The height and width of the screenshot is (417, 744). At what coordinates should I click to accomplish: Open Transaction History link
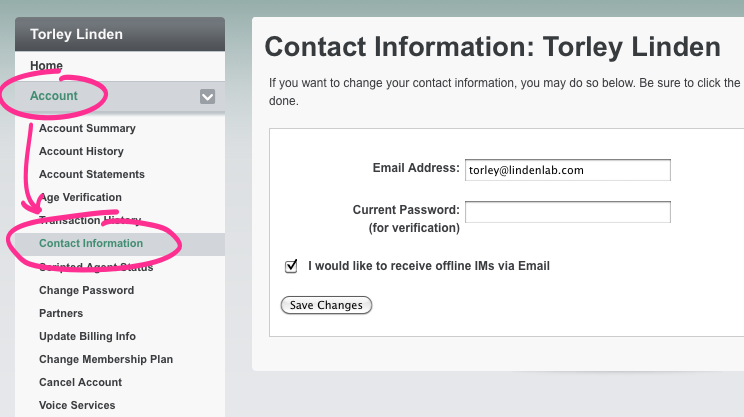coord(90,220)
